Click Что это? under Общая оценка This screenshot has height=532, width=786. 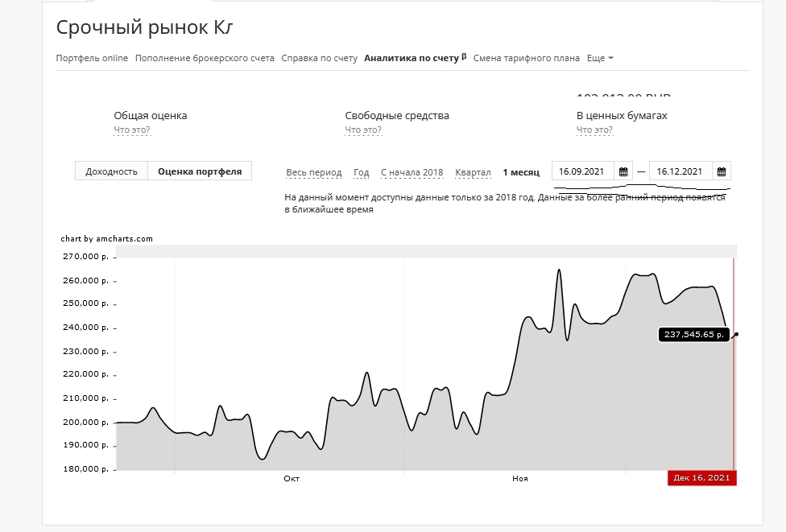(132, 130)
